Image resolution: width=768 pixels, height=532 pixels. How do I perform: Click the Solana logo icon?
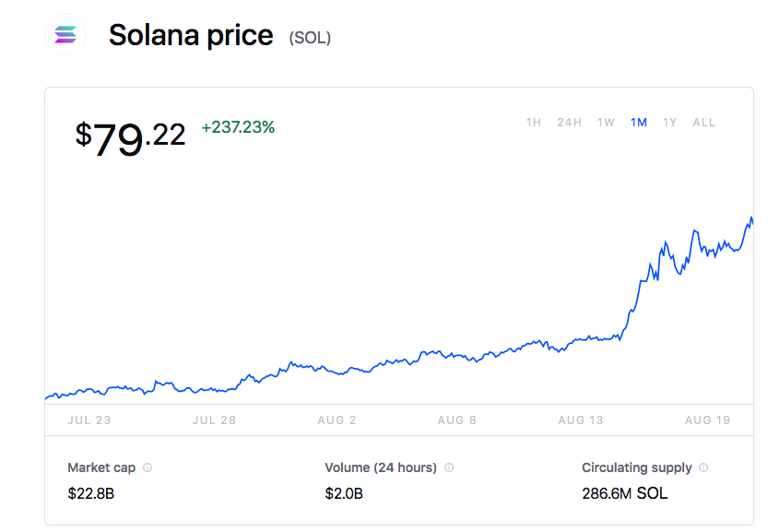[x=65, y=35]
